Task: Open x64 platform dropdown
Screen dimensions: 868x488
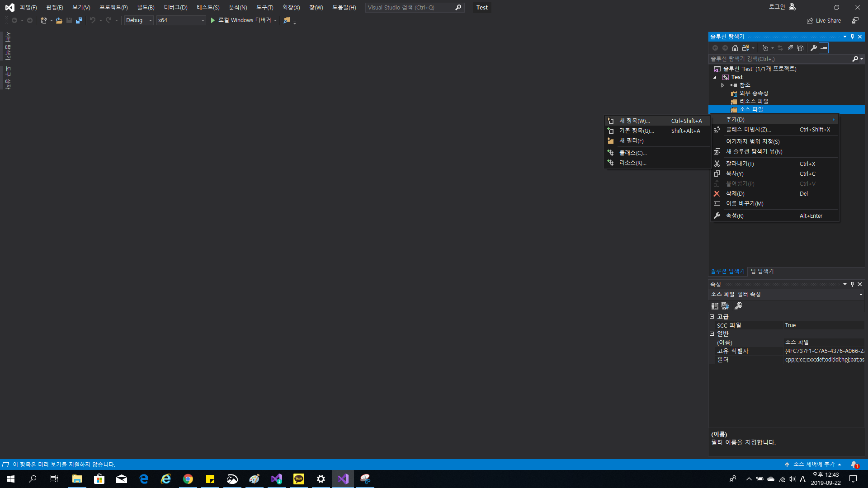Action: pyautogui.click(x=181, y=20)
